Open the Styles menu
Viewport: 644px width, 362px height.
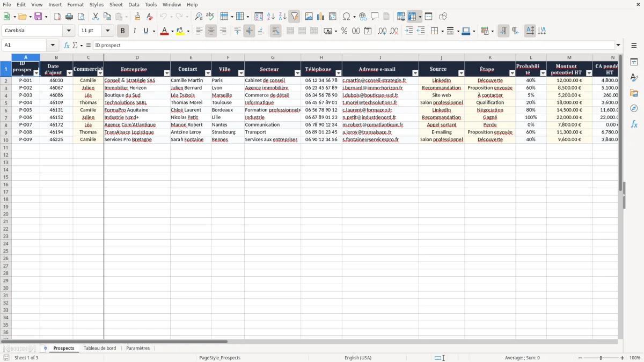tap(97, 4)
